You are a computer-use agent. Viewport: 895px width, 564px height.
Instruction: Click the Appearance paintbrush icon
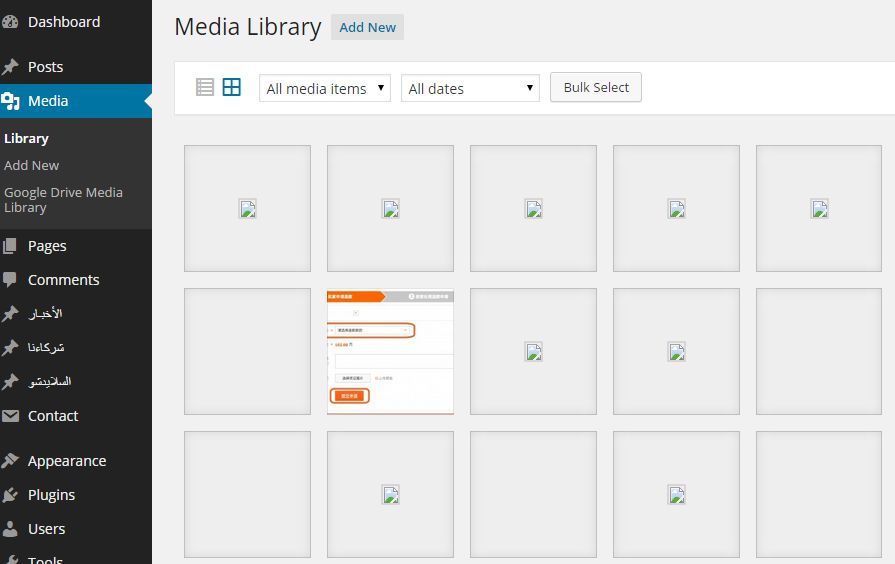[11, 461]
